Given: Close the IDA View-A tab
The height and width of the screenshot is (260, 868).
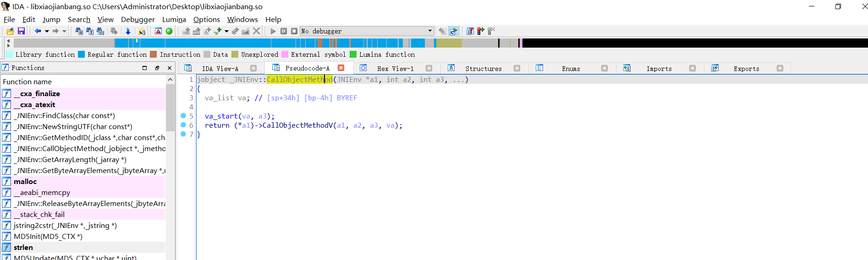Looking at the screenshot, I should click(253, 68).
